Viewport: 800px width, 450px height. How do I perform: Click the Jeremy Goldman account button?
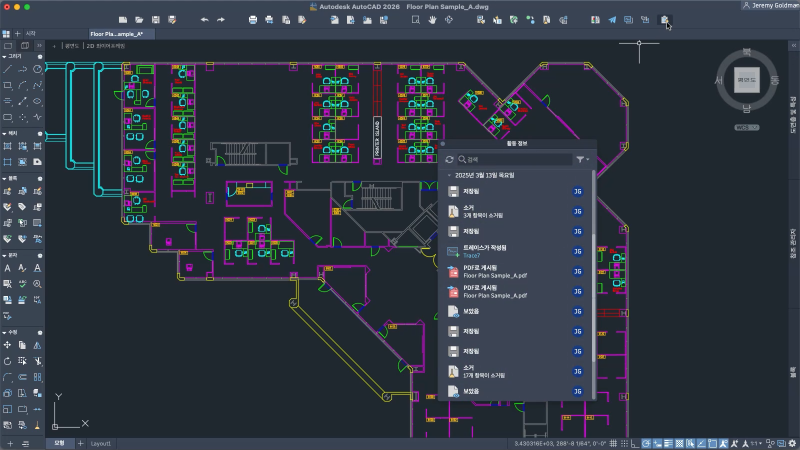(770, 6)
